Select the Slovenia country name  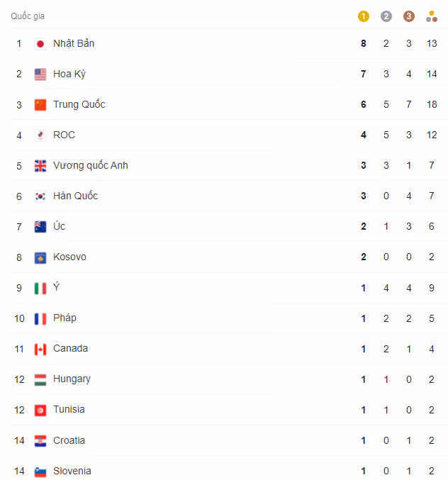click(72, 471)
